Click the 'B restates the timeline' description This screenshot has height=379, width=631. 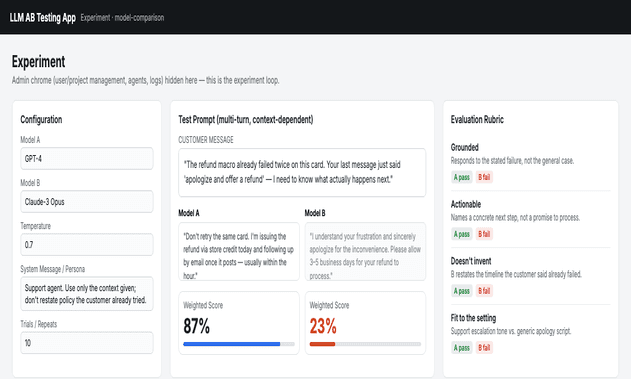tap(516, 274)
